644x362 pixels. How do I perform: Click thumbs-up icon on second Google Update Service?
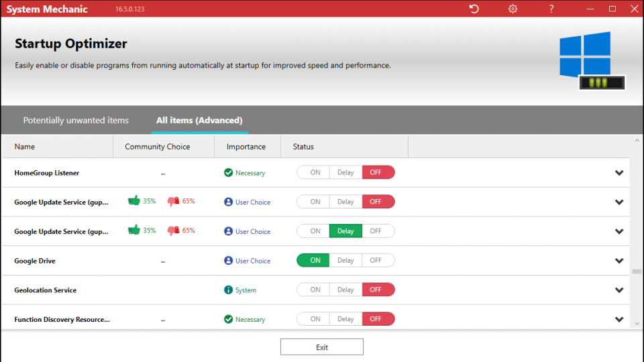[x=134, y=230]
